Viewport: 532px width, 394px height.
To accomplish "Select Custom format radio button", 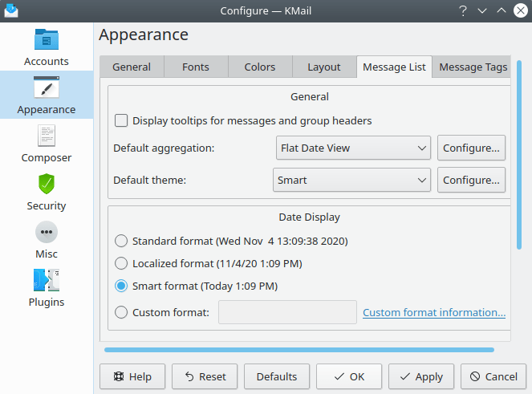I will click(121, 312).
